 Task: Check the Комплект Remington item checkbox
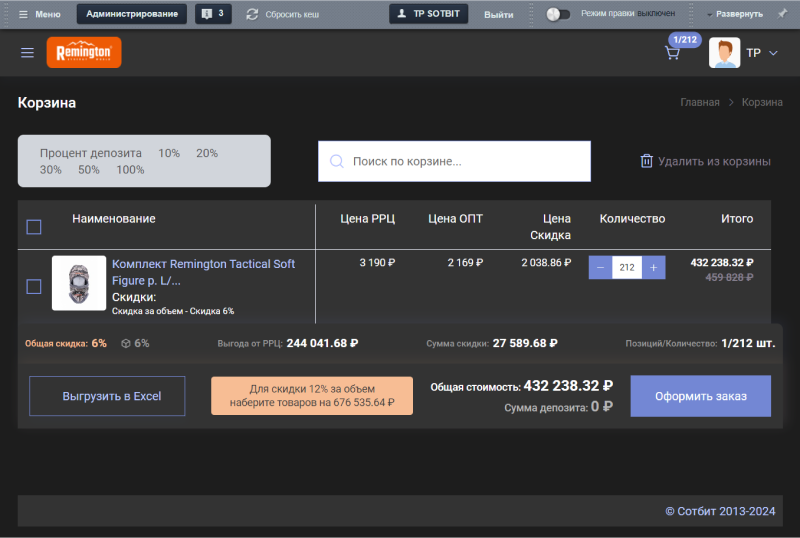(x=34, y=286)
